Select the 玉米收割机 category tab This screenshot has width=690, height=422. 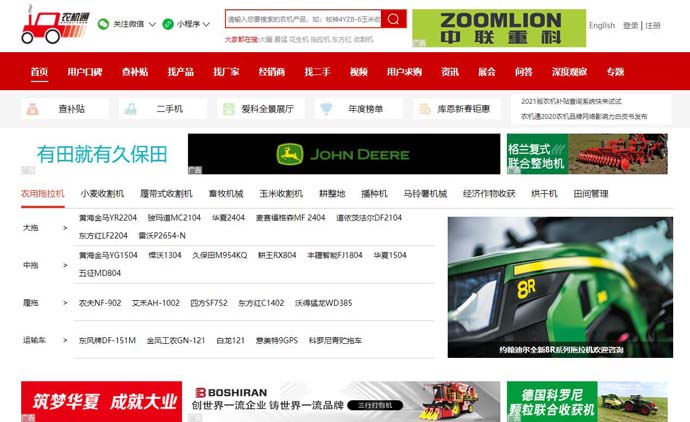pos(281,194)
